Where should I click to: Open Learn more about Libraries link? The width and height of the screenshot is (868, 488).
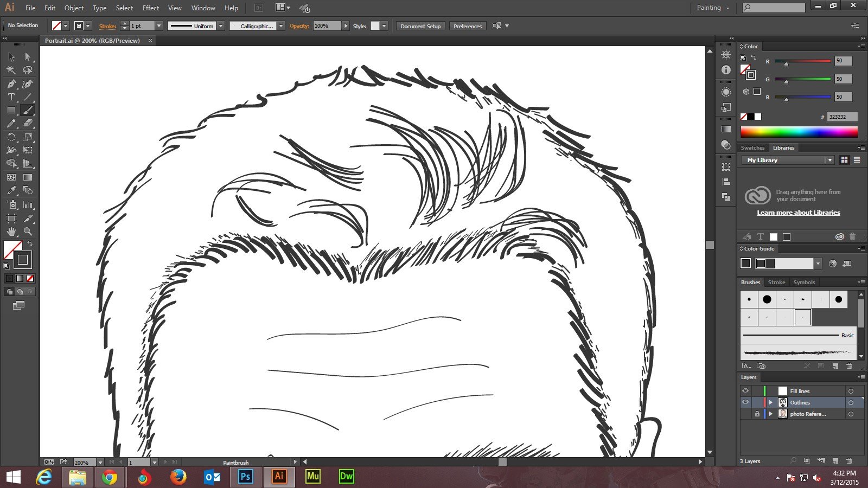click(799, 213)
